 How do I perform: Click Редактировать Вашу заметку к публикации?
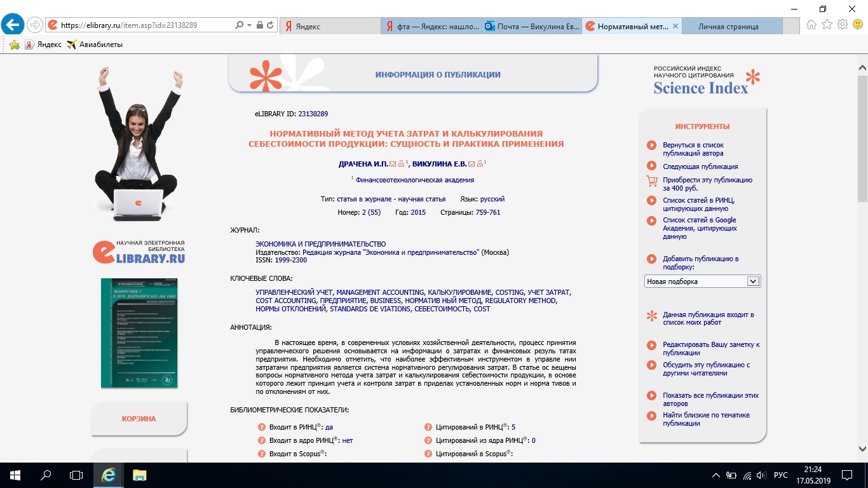click(x=711, y=348)
